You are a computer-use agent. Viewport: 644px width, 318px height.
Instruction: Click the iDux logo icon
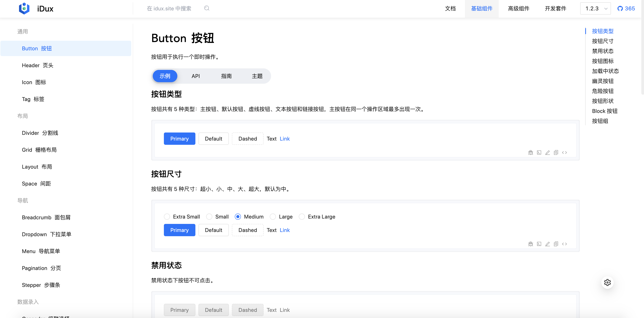24,8
